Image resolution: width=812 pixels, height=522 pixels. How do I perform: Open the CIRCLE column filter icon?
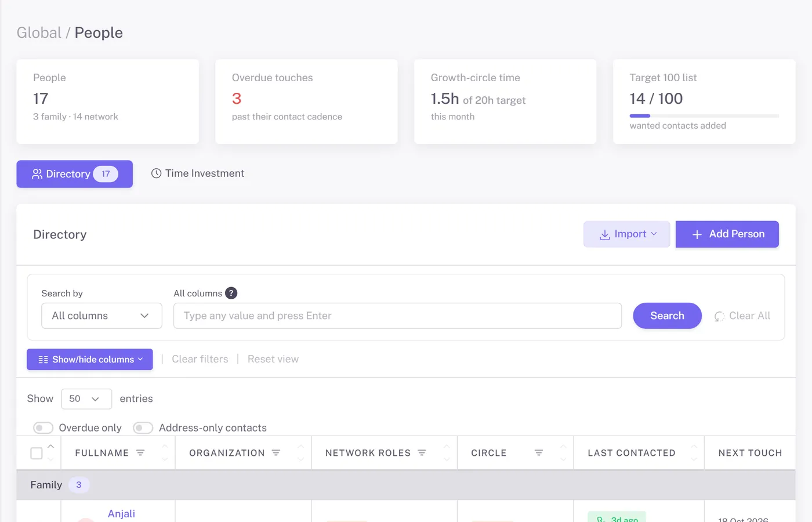[x=539, y=453]
